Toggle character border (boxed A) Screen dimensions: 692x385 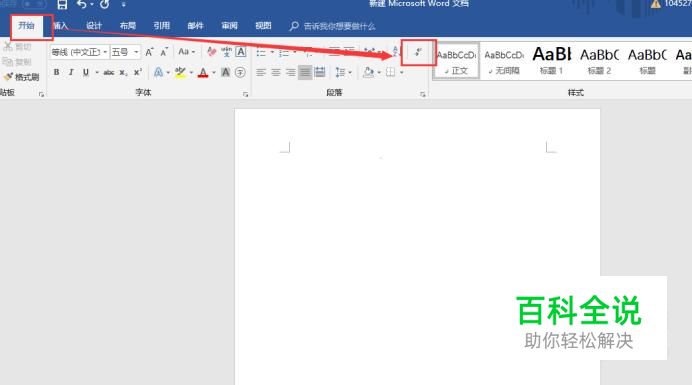[x=241, y=52]
